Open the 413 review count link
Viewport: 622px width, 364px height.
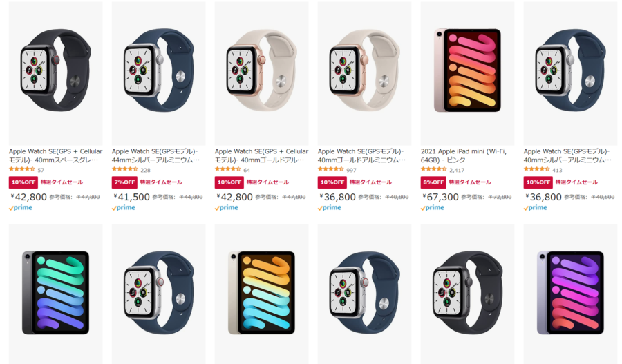557,170
